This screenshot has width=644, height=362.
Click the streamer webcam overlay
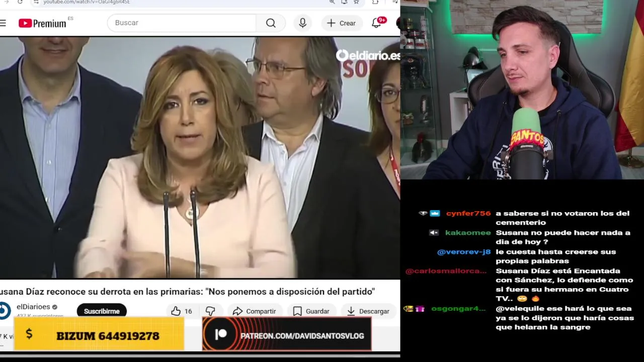[x=522, y=89]
